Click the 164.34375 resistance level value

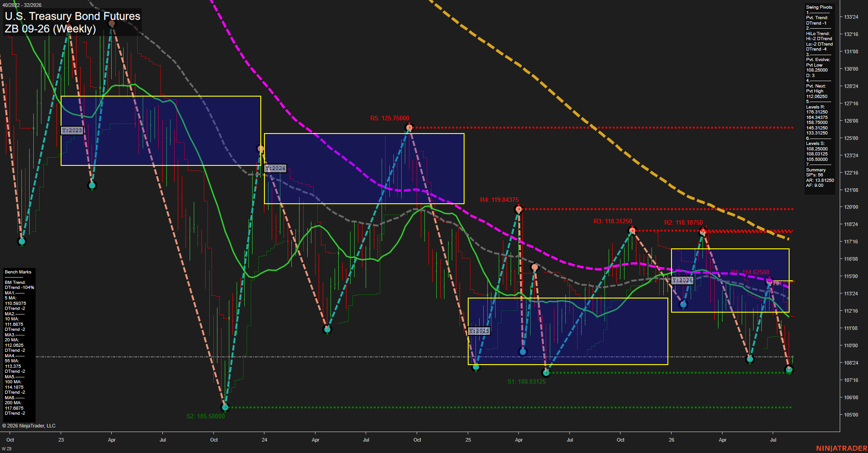point(816,118)
